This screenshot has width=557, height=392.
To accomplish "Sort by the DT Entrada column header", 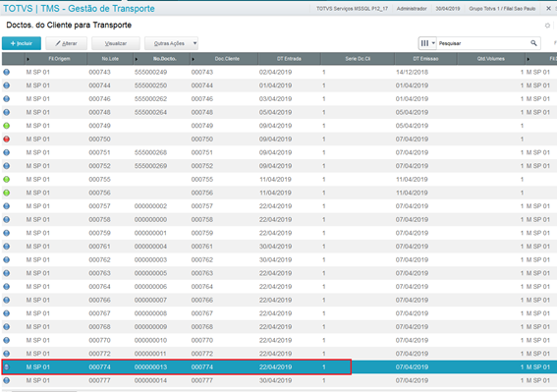I will [x=289, y=59].
